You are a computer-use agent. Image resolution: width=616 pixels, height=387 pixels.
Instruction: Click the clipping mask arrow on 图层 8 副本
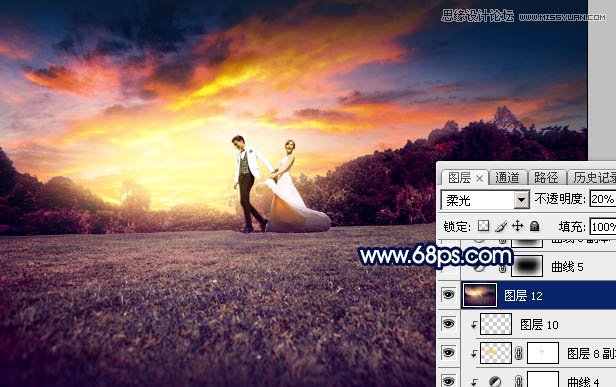474,354
